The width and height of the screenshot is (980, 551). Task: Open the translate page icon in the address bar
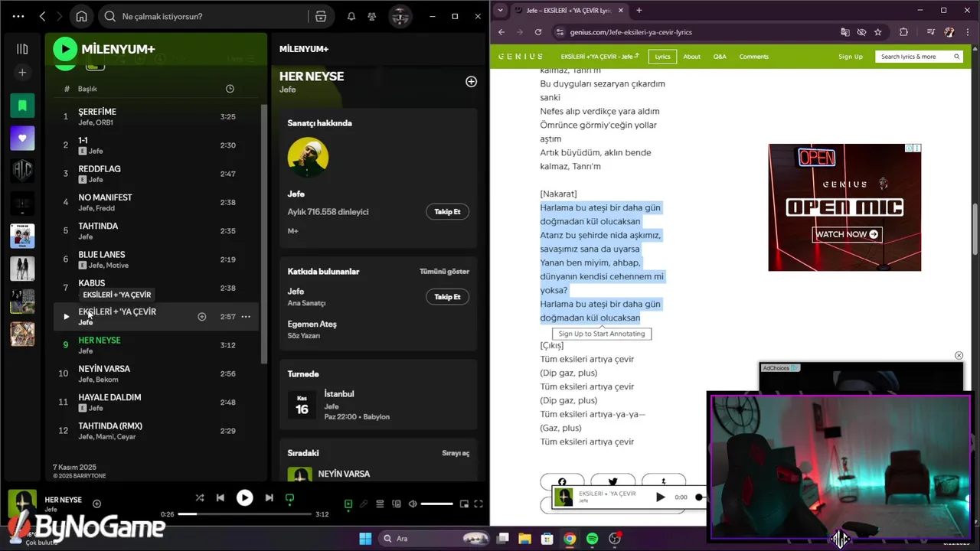pyautogui.click(x=845, y=32)
